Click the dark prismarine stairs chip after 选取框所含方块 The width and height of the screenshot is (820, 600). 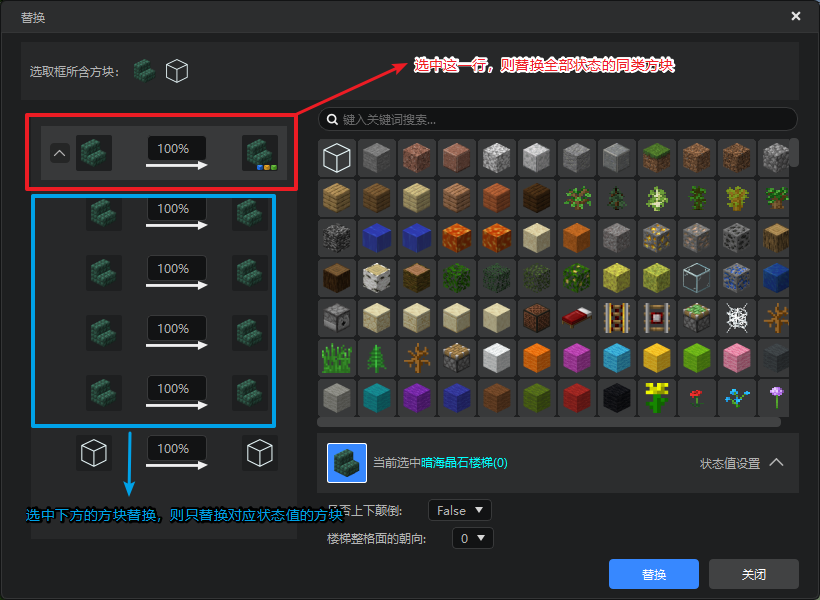click(x=144, y=71)
